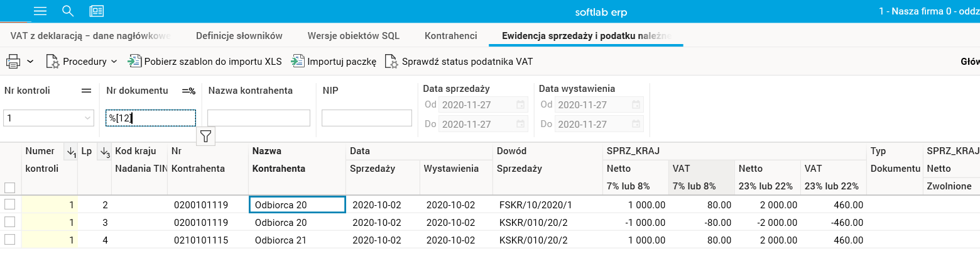Tick the select-all checkbox in table header
This screenshot has height=280, width=980.
click(x=9, y=188)
